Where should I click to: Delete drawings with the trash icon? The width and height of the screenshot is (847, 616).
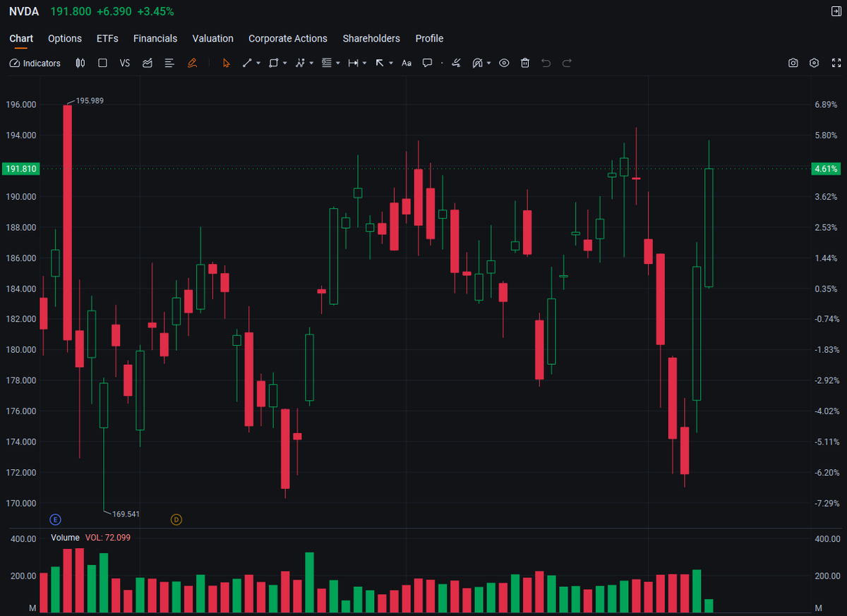(525, 63)
